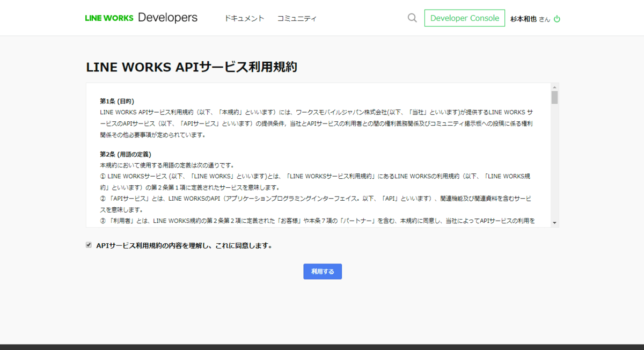Click the search magnifier icon

(x=412, y=18)
